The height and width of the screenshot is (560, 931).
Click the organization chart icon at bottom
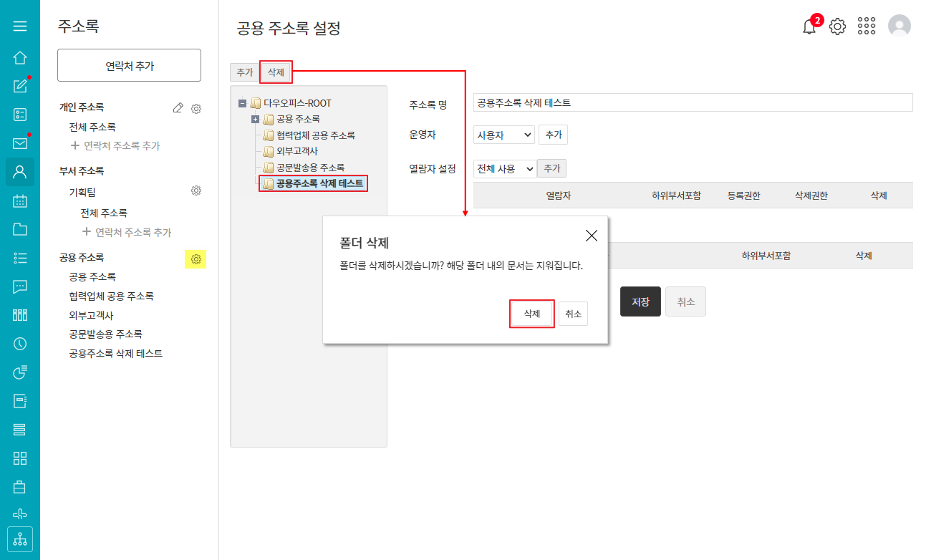pos(20,539)
